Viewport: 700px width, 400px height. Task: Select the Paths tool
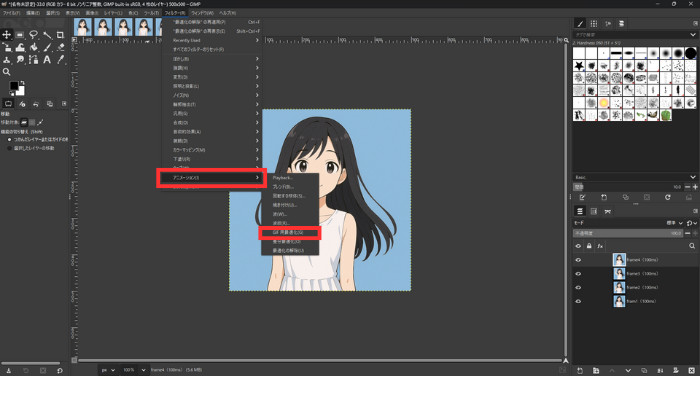33,59
